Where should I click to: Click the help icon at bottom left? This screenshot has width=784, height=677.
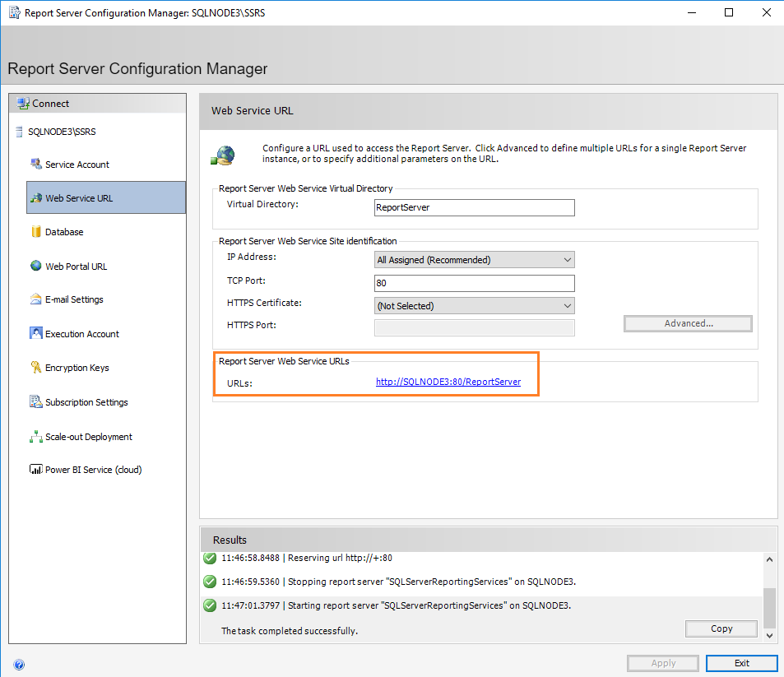[19, 665]
